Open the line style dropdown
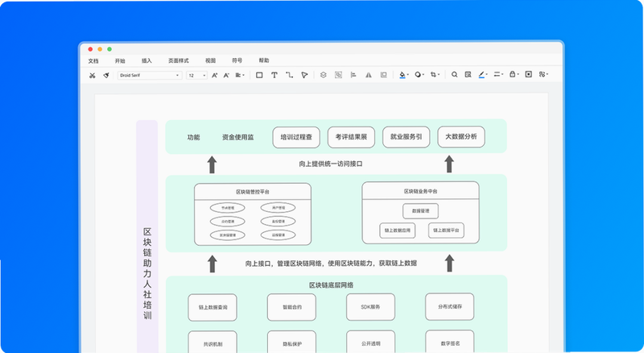This screenshot has height=353, width=644. coord(498,74)
